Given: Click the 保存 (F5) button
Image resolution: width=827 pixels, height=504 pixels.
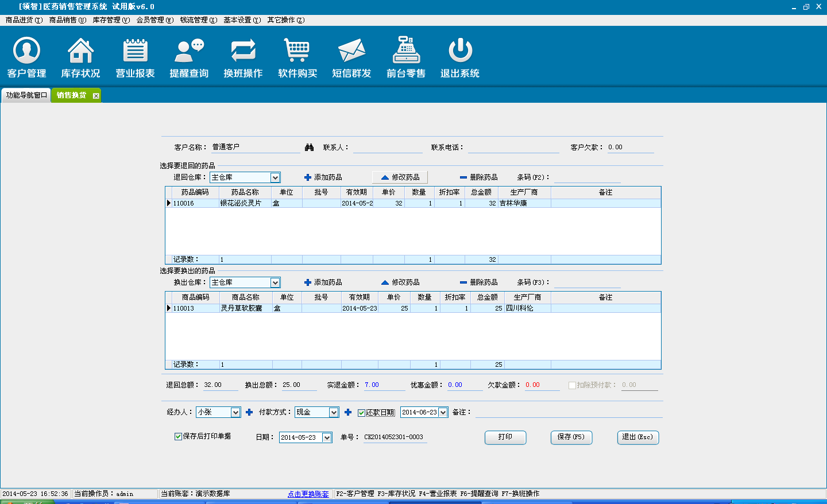Looking at the screenshot, I should (571, 437).
